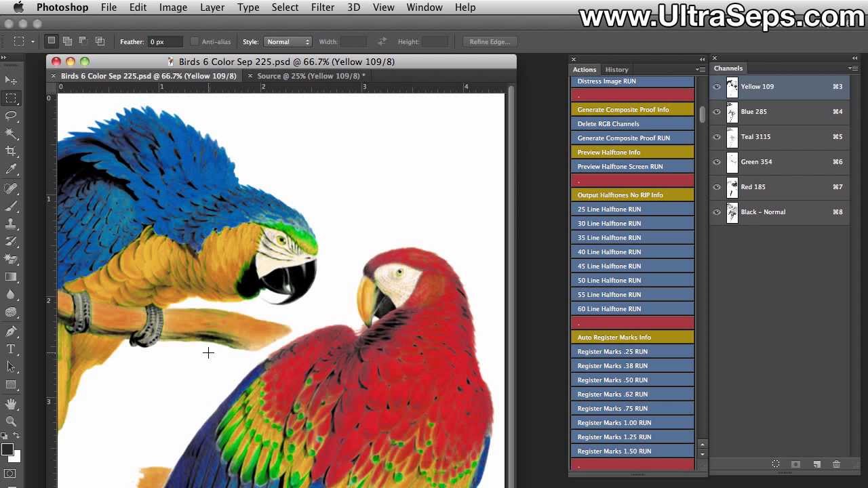
Task: Enable the Anti-alias checkbox
Action: coord(195,42)
